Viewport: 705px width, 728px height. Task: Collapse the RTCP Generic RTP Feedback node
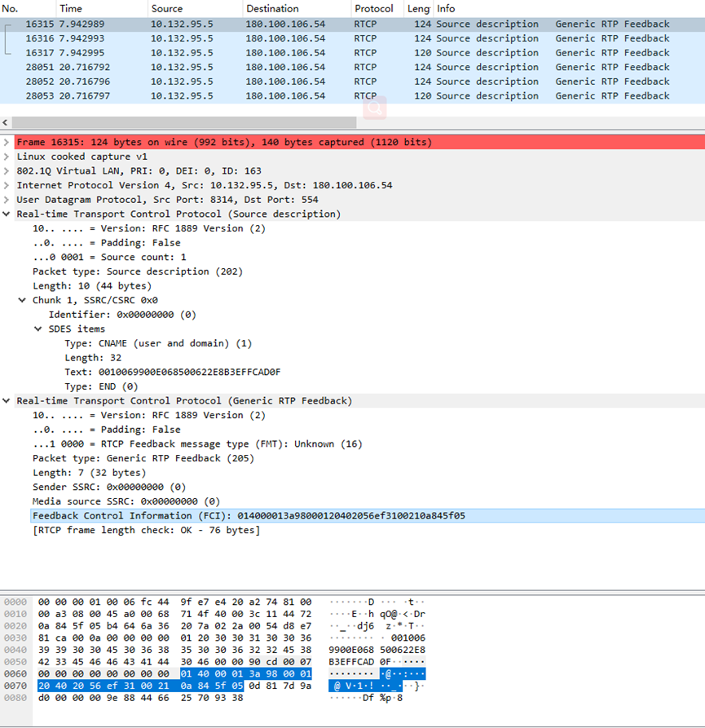(x=7, y=400)
